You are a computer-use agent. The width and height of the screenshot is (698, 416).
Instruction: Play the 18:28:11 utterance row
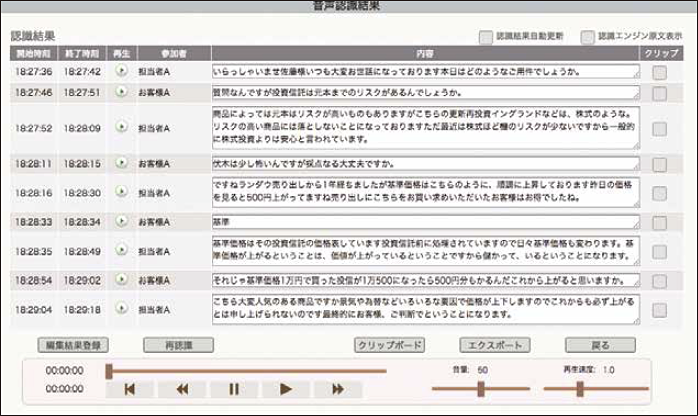(121, 163)
